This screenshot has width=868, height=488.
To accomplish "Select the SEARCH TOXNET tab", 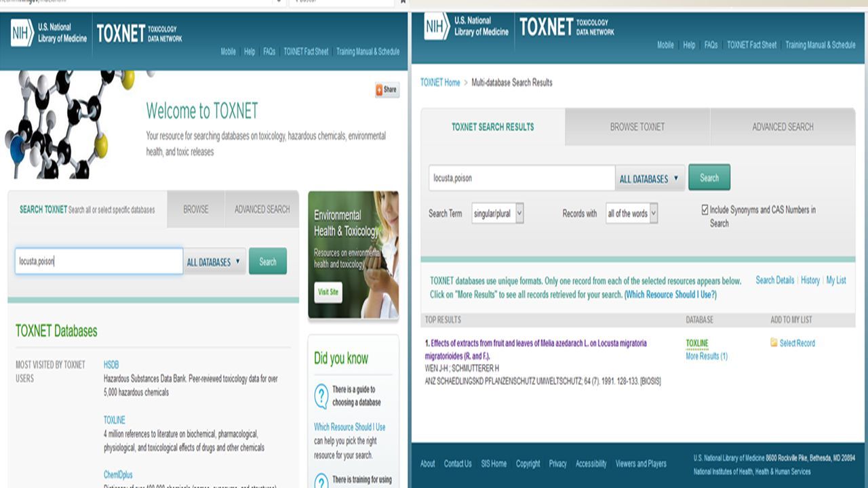I will click(x=87, y=209).
